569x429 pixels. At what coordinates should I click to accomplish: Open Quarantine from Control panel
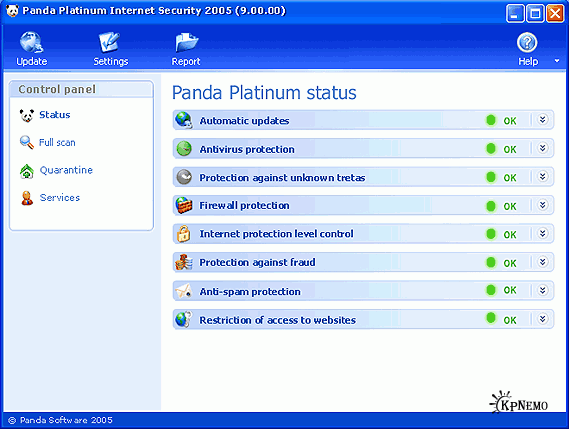click(66, 170)
